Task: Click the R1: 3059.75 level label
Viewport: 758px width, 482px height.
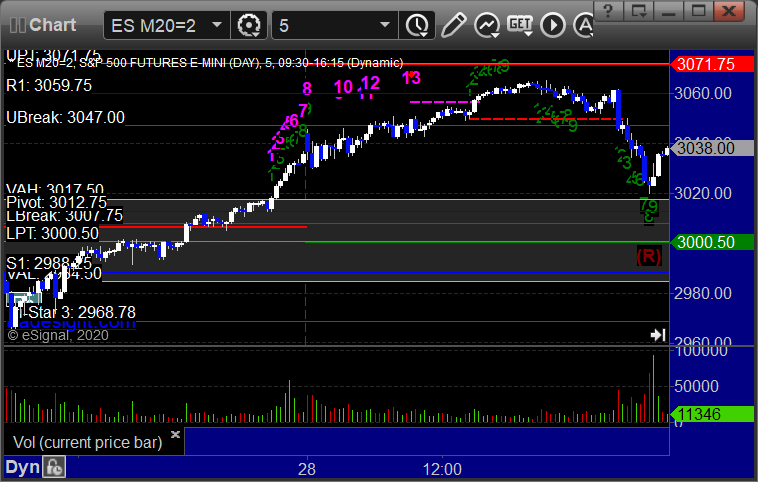Action: (49, 86)
